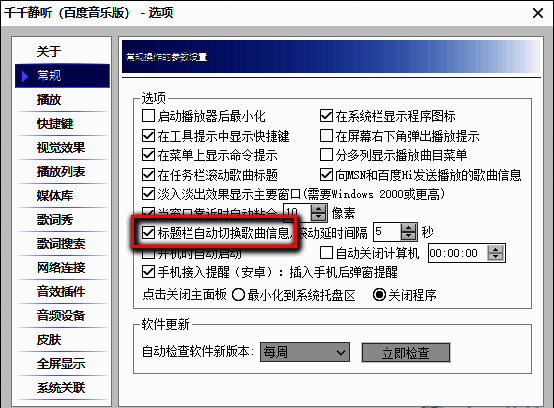This screenshot has height=408, width=554.
Task: Toggle 在菜单上显示命令提示 checkbox
Action: (148, 155)
